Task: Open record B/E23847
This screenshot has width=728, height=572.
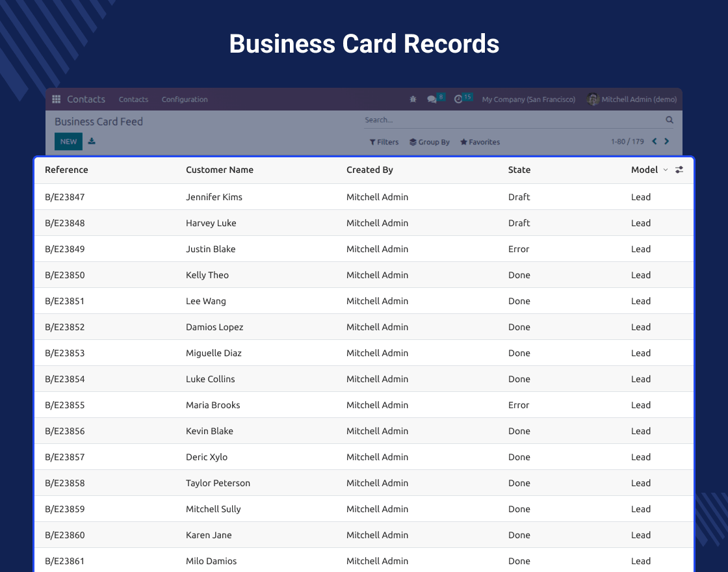Action: pyautogui.click(x=64, y=197)
